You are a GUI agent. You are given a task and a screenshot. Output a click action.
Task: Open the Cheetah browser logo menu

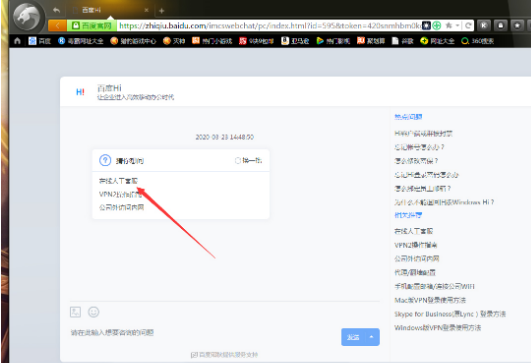click(x=27, y=16)
